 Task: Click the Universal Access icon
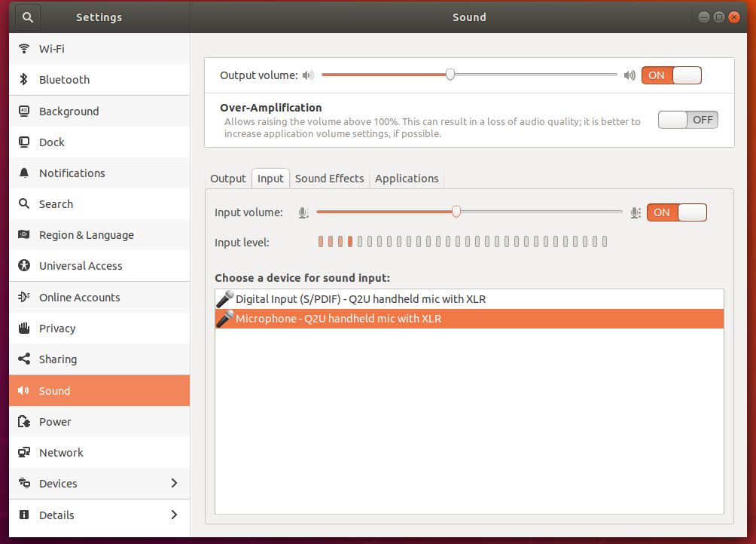click(x=24, y=266)
